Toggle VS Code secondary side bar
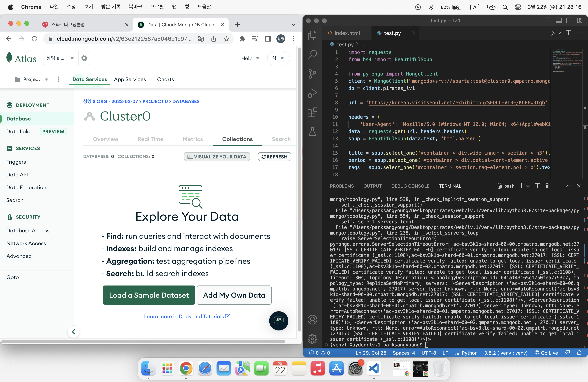 tap(569, 21)
